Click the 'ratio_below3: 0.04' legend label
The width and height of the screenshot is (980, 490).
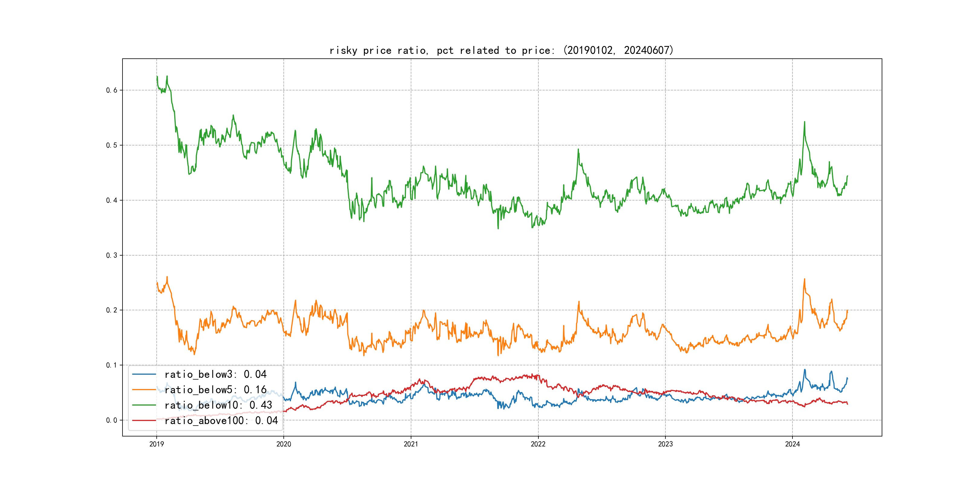pos(215,374)
